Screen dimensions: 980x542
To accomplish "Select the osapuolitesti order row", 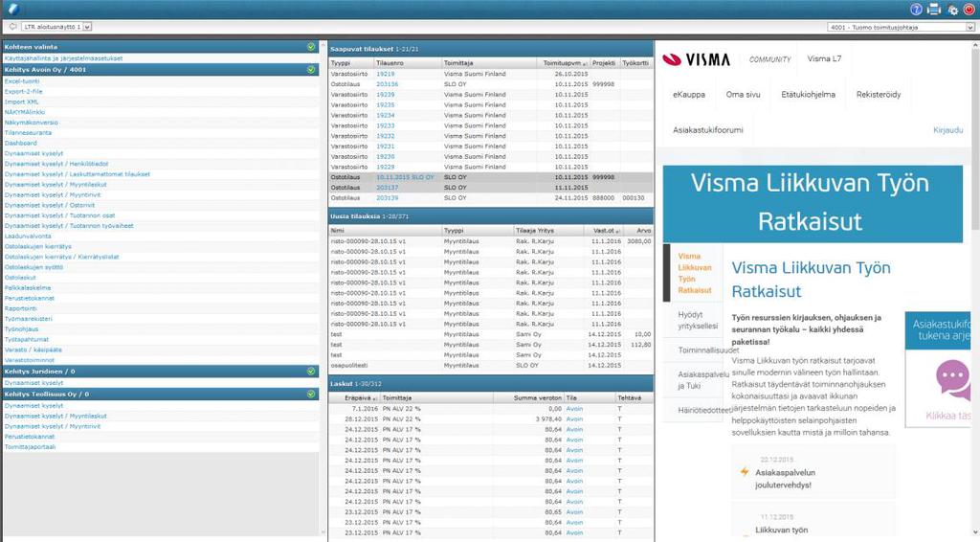I will click(x=491, y=365).
